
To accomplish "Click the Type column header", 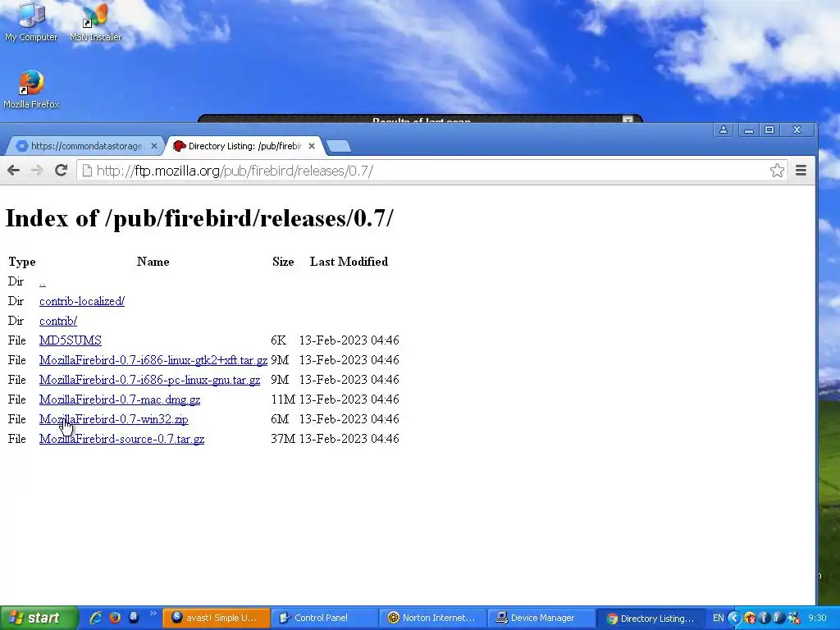I will tap(22, 262).
